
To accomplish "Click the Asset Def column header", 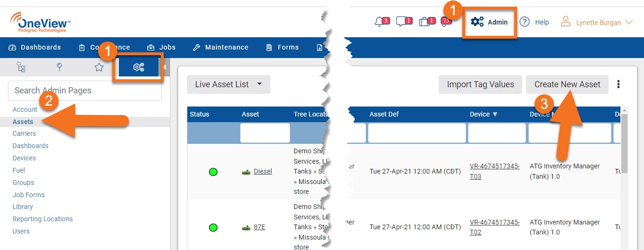I will 384,114.
